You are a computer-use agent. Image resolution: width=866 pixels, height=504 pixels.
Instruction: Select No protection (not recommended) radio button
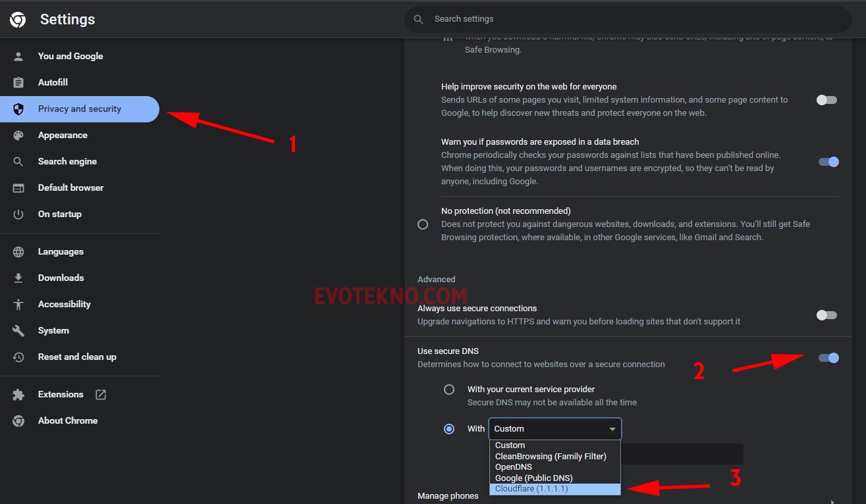pyautogui.click(x=423, y=224)
